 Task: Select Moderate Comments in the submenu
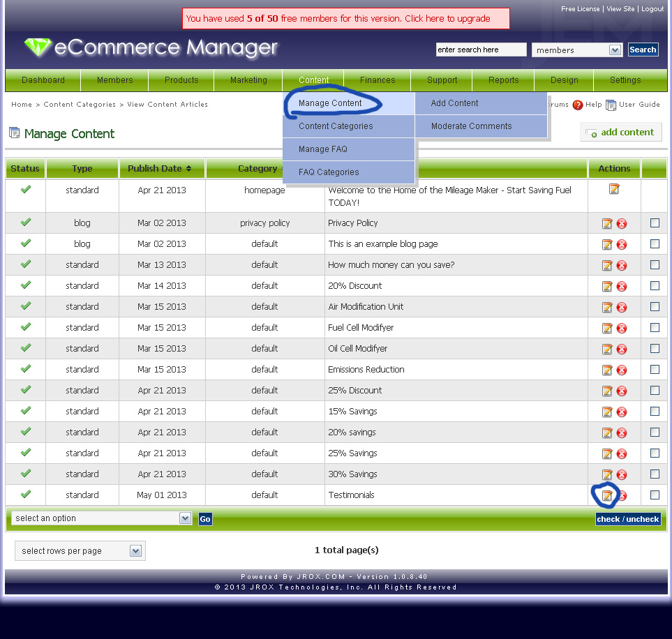point(471,126)
